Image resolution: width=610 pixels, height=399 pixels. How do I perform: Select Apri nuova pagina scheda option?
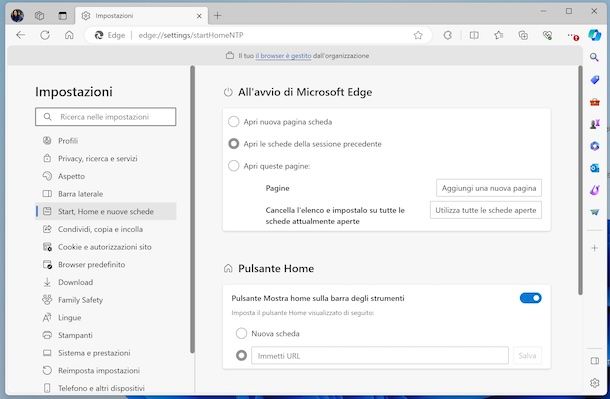pos(233,122)
